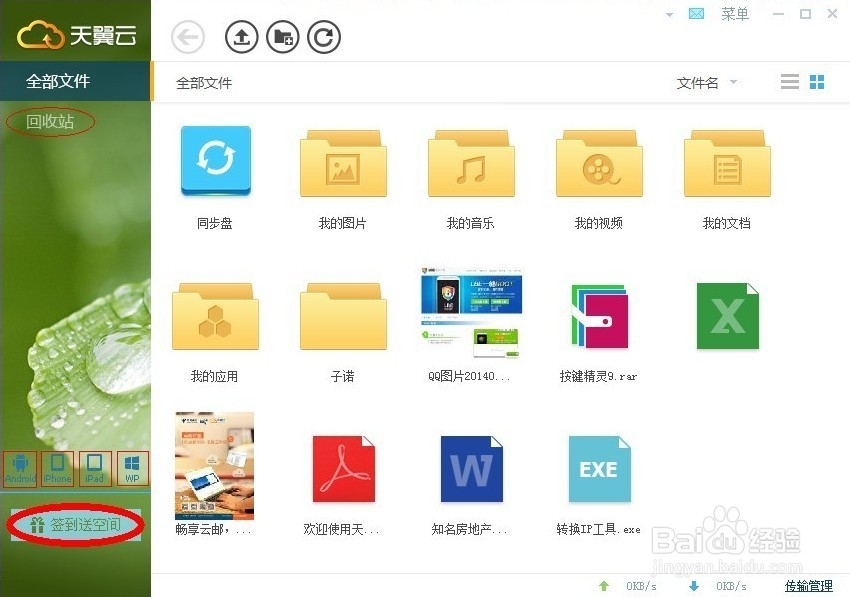850x597 pixels.
Task: Select the green Excel file icon
Action: 727,316
